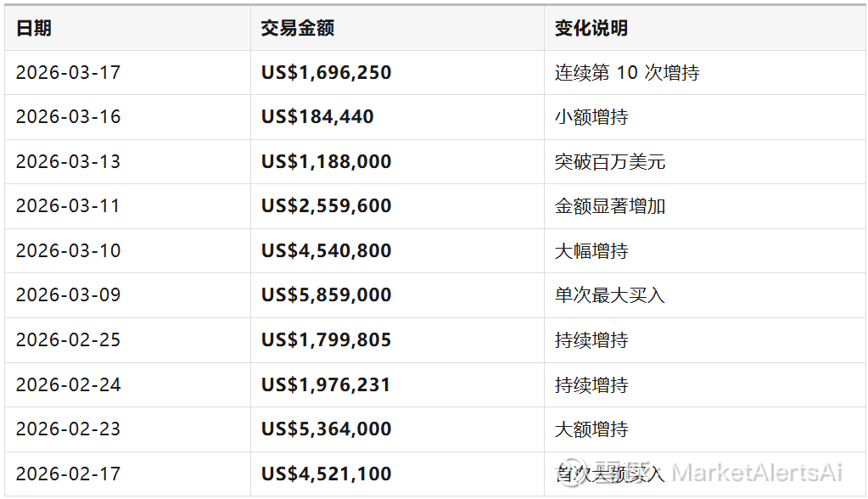Click the 变化说明 column header
The height and width of the screenshot is (499, 868).
pos(591,28)
